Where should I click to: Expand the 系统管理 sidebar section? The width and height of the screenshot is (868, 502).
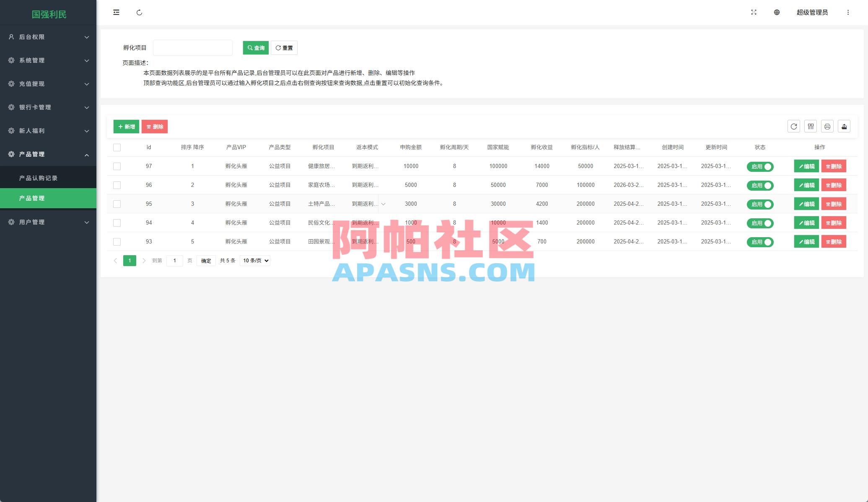[x=48, y=60]
